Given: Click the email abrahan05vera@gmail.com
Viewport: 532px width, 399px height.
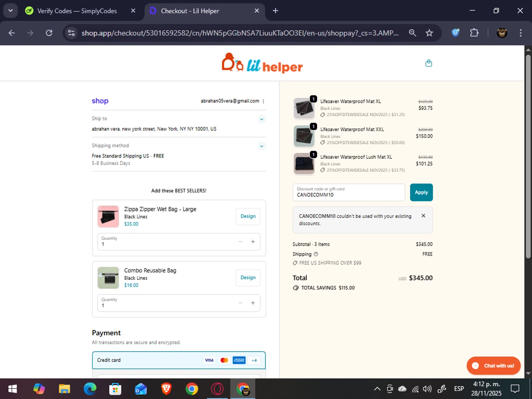Looking at the screenshot, I should tap(230, 101).
